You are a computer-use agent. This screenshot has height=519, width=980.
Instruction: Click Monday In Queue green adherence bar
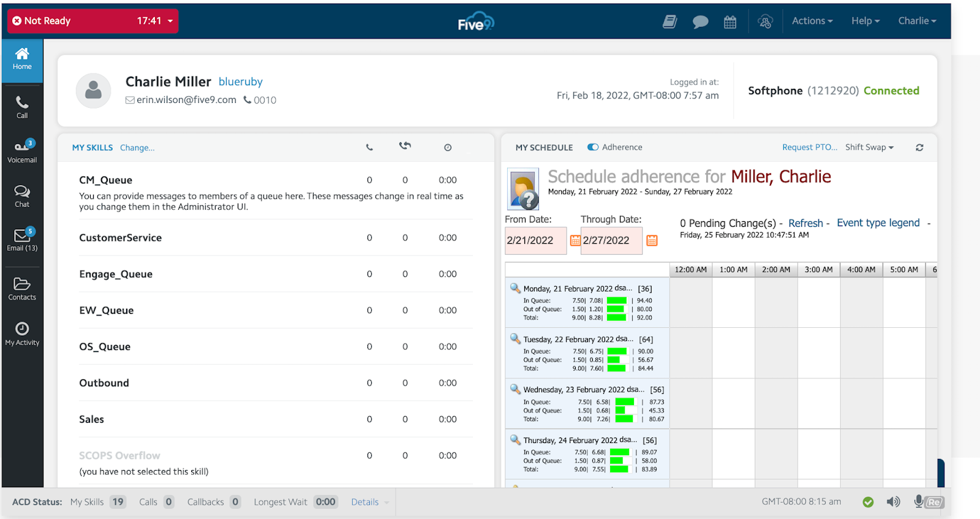tap(617, 301)
